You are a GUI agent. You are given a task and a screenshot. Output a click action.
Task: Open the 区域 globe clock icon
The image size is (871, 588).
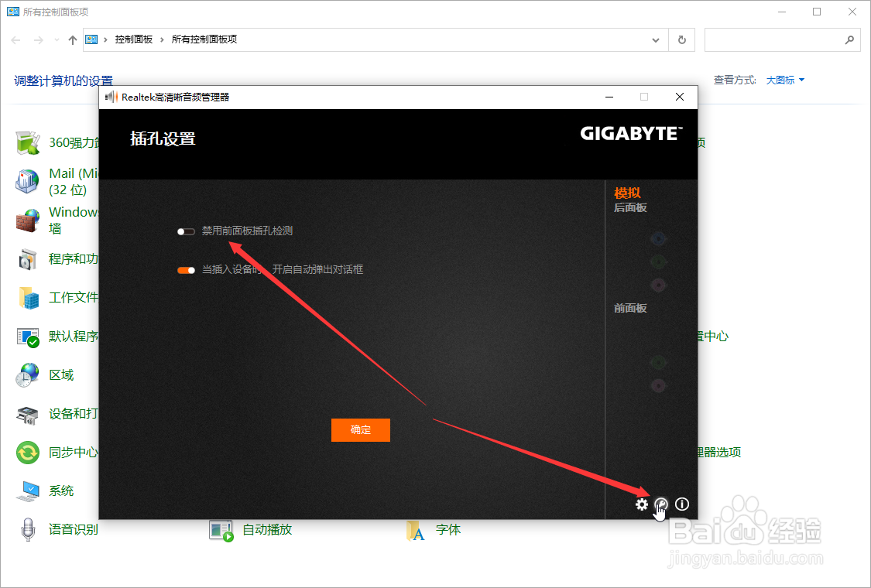[x=27, y=375]
